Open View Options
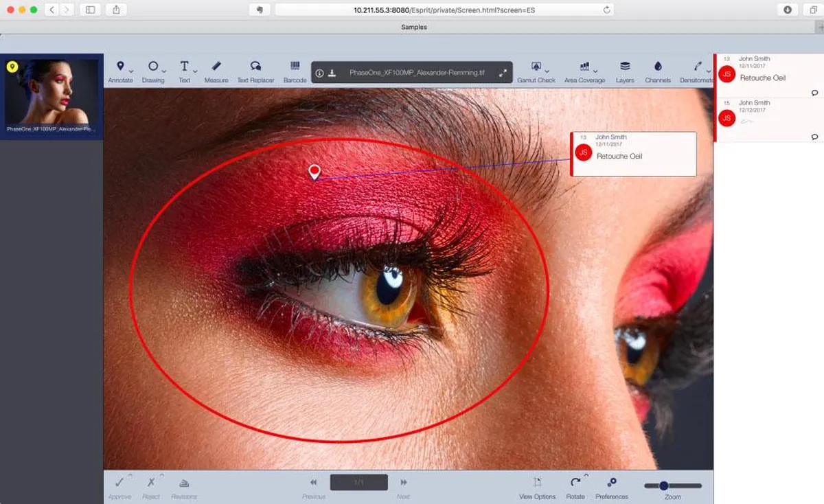This screenshot has width=824, height=504. pyautogui.click(x=538, y=483)
